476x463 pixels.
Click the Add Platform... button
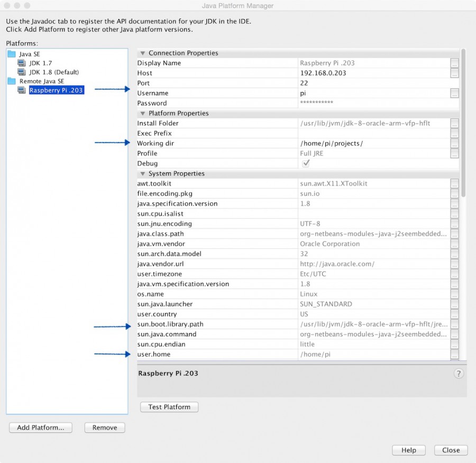pyautogui.click(x=40, y=428)
